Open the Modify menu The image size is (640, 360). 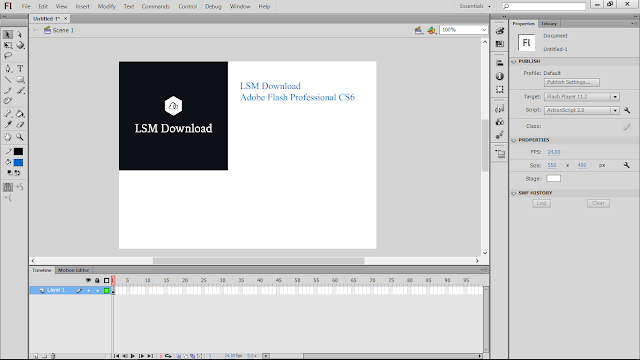[107, 7]
